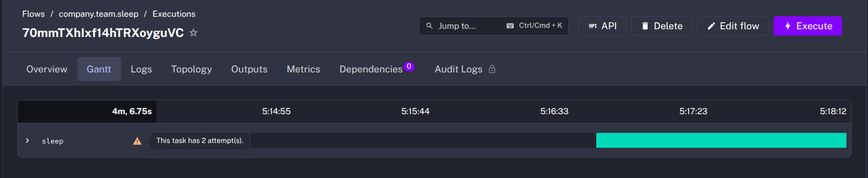
Task: Open the Topology tab
Action: [192, 69]
